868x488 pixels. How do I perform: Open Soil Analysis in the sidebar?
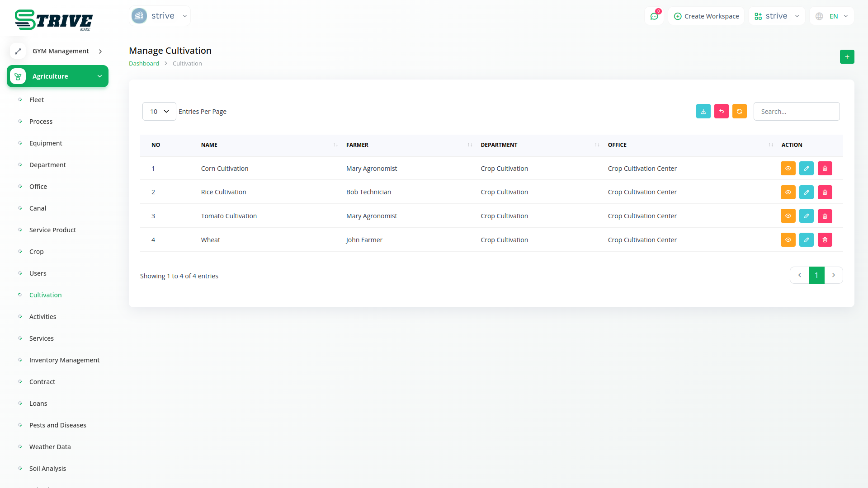coord(47,469)
